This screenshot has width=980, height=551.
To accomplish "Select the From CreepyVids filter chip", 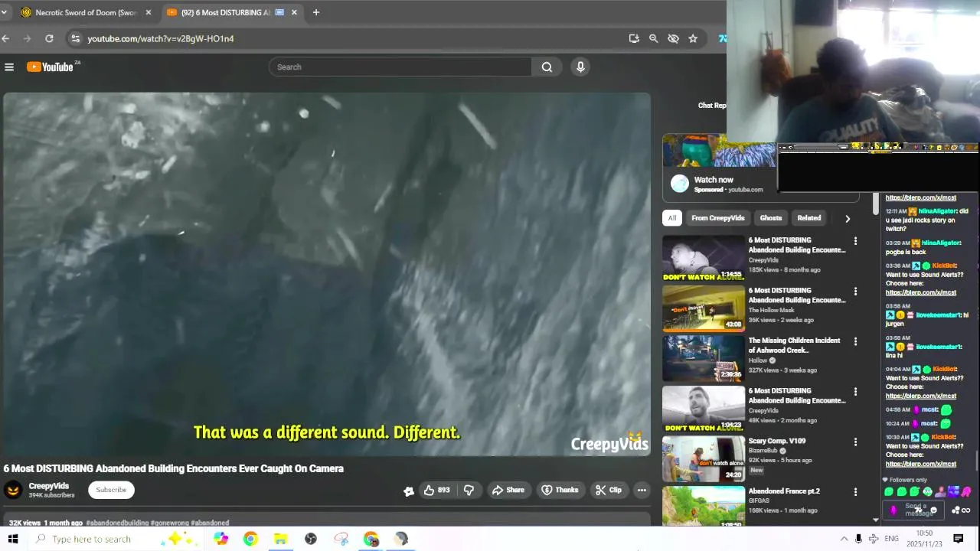I will click(717, 218).
